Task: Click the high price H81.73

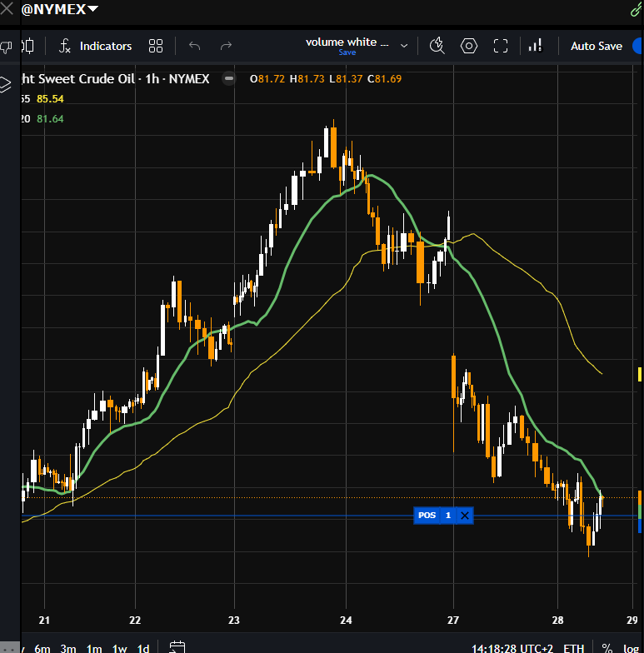Action: tap(307, 78)
